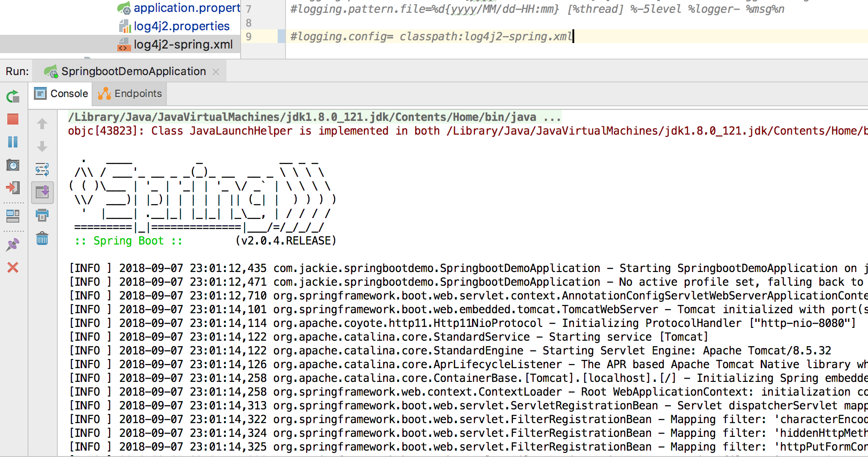Click the logging.pattern.file comment line
The image size is (868, 457).
(x=537, y=9)
